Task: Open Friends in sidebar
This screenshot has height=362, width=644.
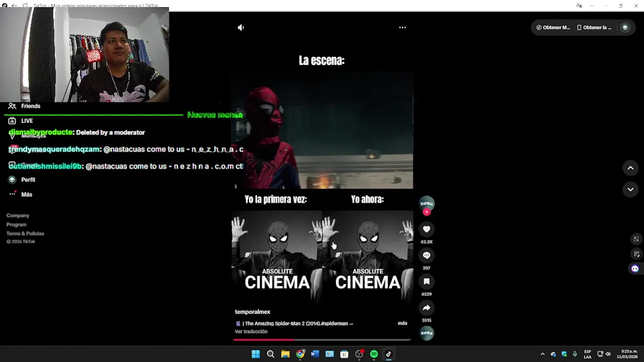Action: click(25, 106)
